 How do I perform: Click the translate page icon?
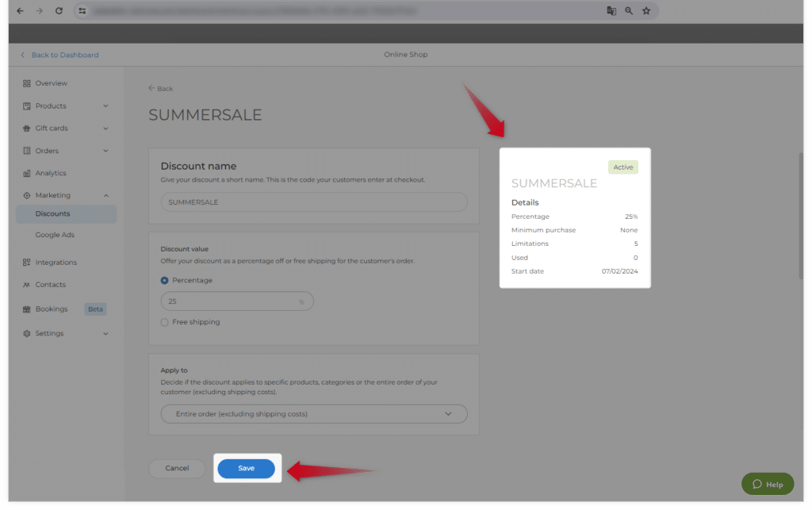(x=611, y=11)
